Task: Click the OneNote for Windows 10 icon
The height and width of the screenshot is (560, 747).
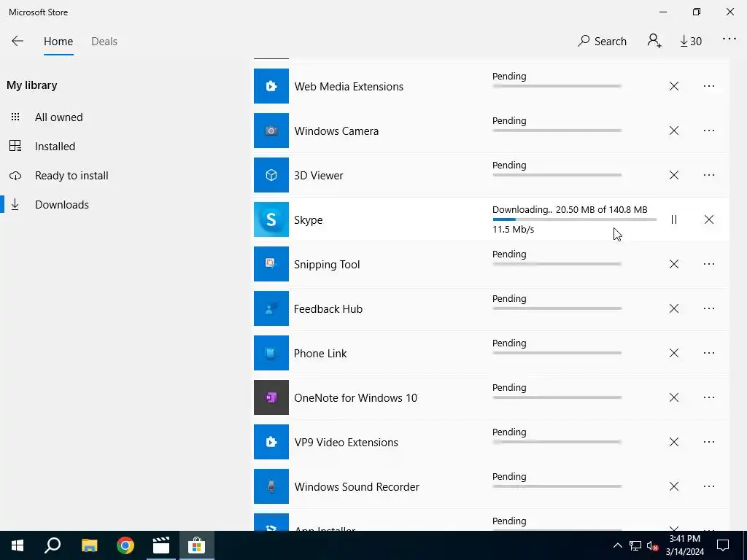Action: (271, 397)
